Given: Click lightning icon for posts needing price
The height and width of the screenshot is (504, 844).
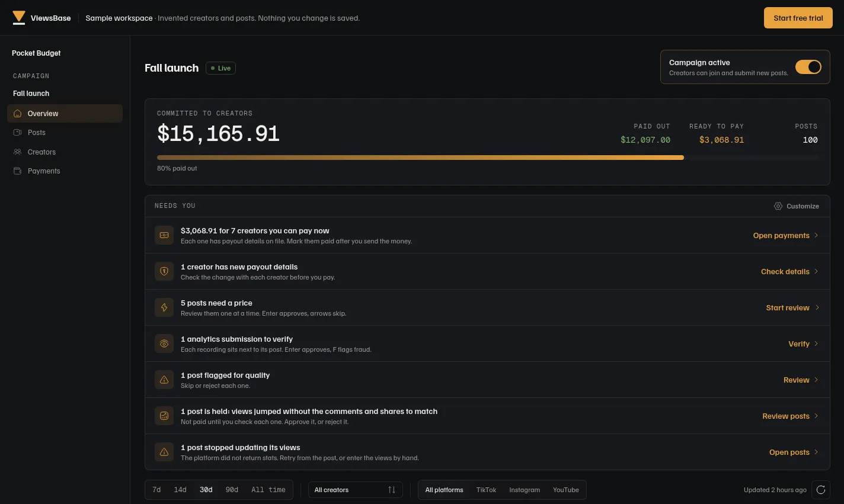Looking at the screenshot, I should pyautogui.click(x=164, y=307).
